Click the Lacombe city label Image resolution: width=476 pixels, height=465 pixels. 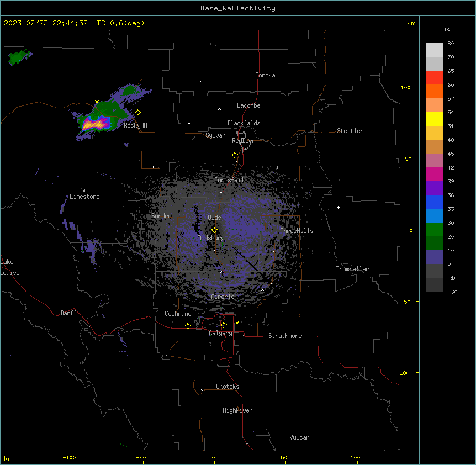248,105
